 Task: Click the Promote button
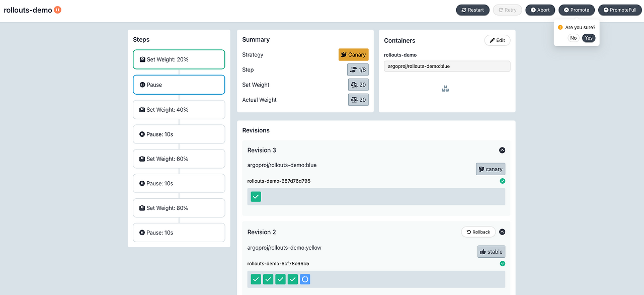[577, 10]
